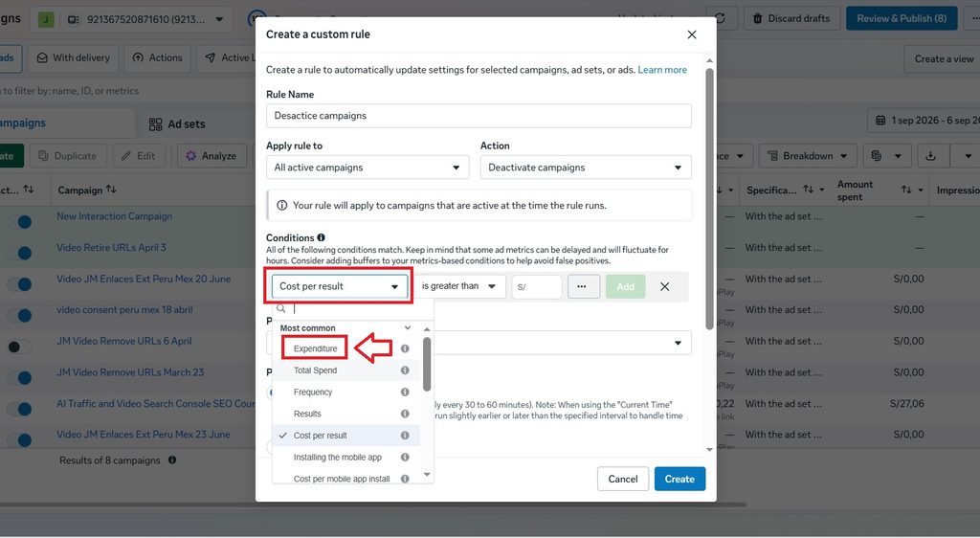Image resolution: width=980 pixels, height=538 pixels.
Task: Click info icon next to Frequency
Action: point(405,392)
